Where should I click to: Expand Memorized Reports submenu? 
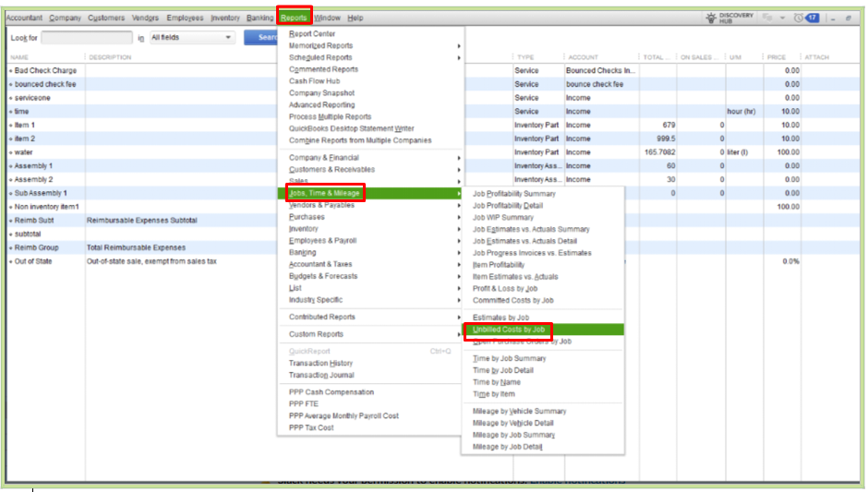(x=371, y=46)
